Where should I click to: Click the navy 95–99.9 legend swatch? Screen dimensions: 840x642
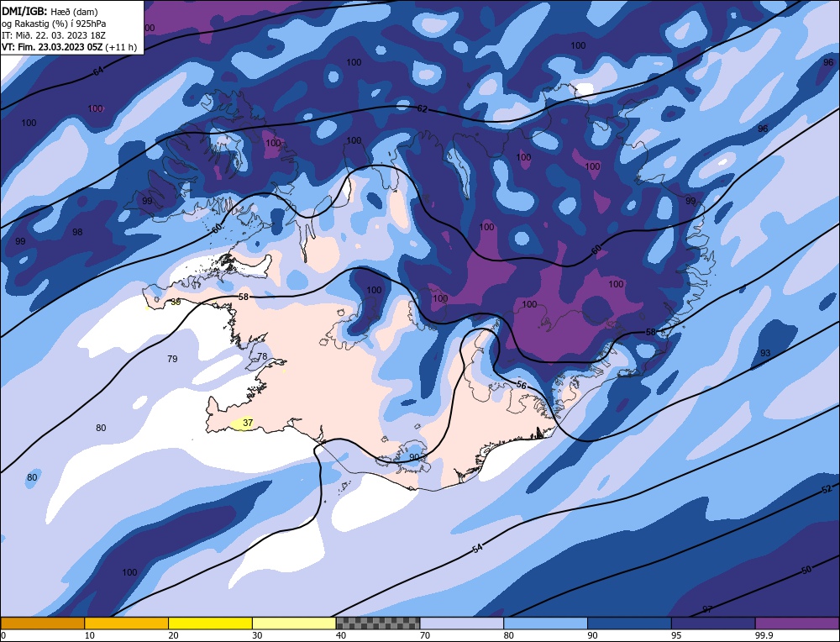(x=713, y=623)
